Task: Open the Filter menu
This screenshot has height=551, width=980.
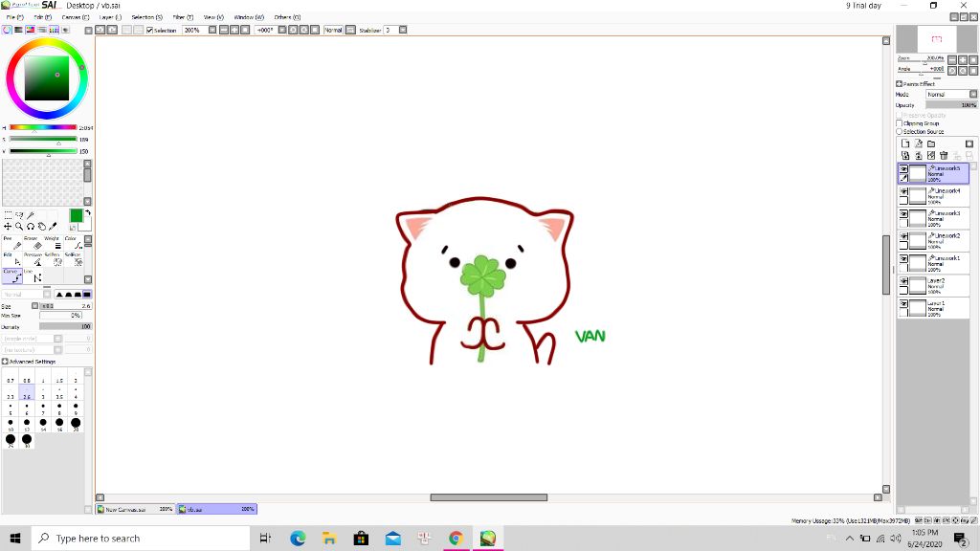Action: pyautogui.click(x=183, y=17)
